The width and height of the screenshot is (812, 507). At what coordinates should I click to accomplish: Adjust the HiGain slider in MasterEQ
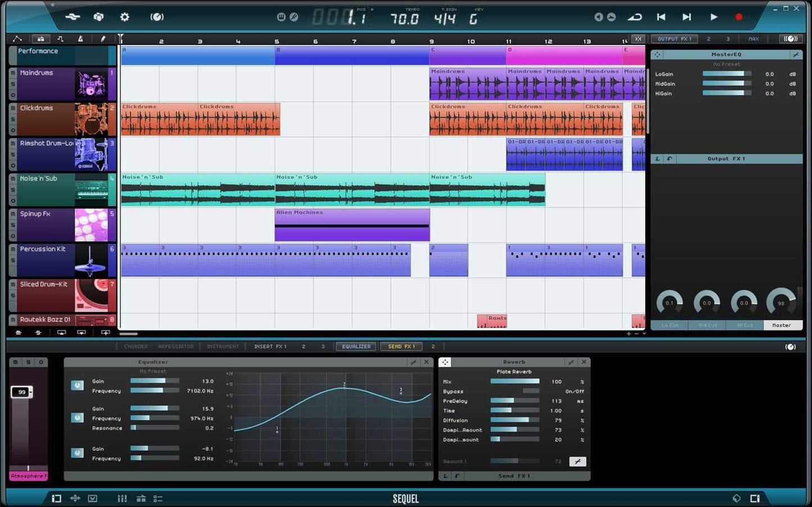(727, 93)
